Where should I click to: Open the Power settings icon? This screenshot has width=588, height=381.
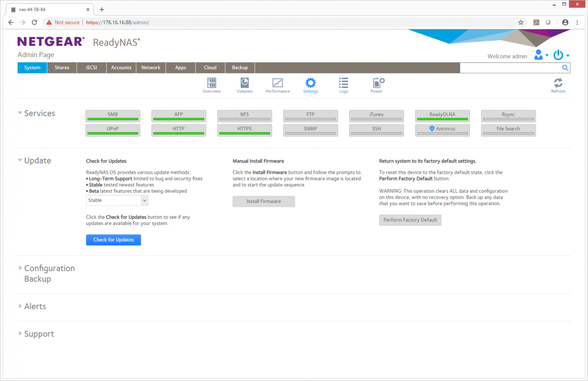pos(378,83)
